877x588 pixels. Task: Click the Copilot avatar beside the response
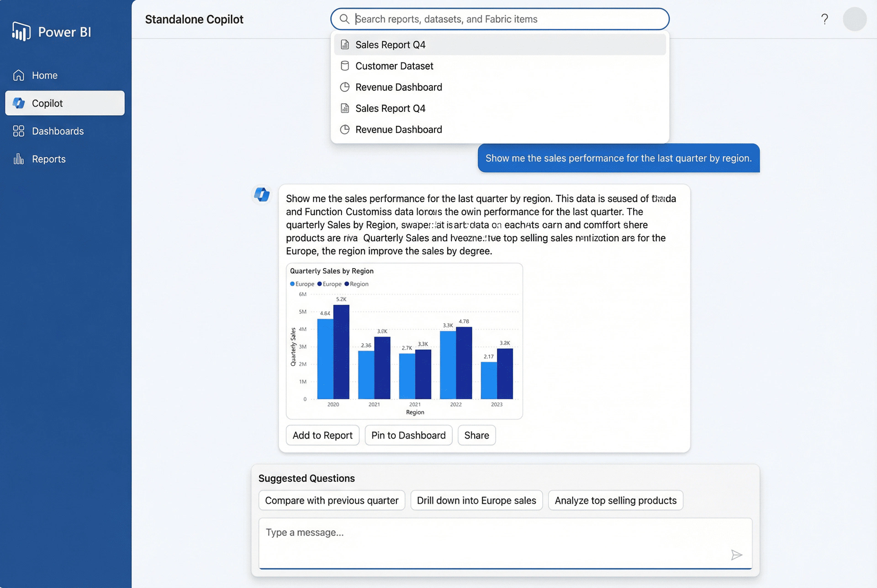coord(262,194)
